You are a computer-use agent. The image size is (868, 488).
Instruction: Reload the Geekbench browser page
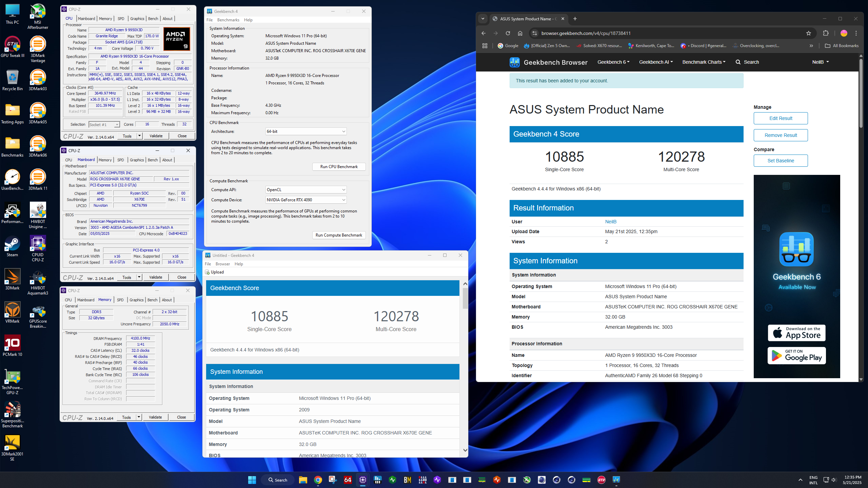point(508,33)
